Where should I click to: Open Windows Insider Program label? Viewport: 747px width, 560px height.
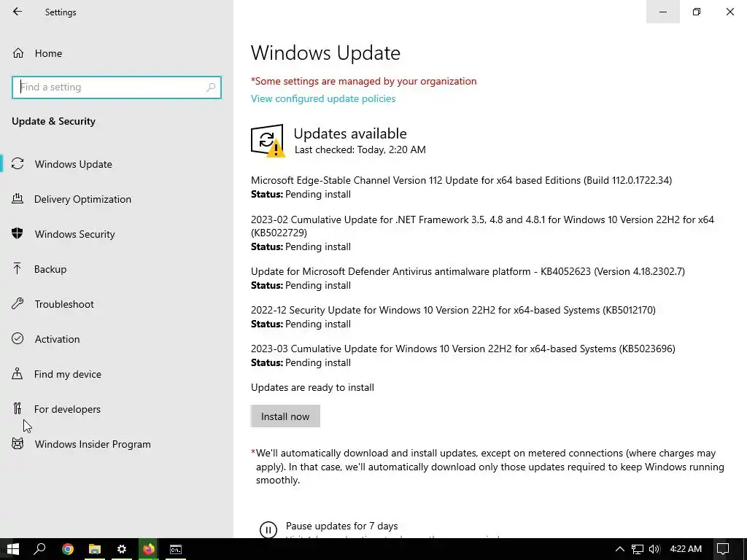click(x=93, y=444)
